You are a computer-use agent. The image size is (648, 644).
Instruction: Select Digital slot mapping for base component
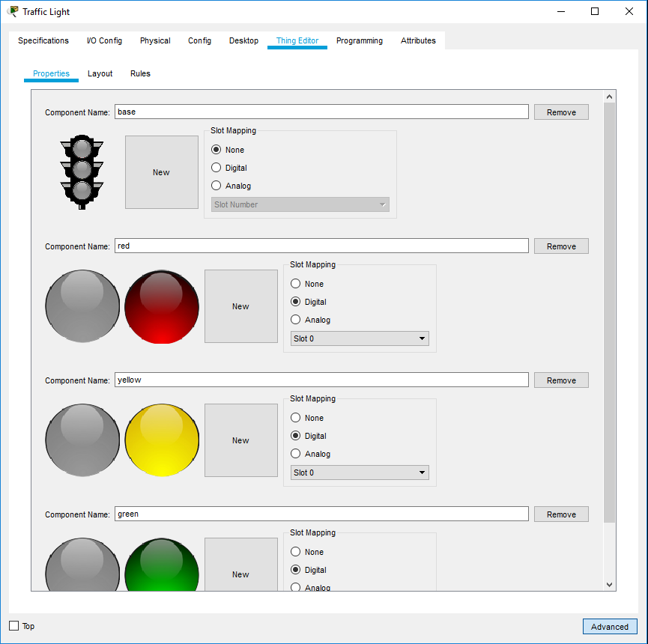coord(216,168)
